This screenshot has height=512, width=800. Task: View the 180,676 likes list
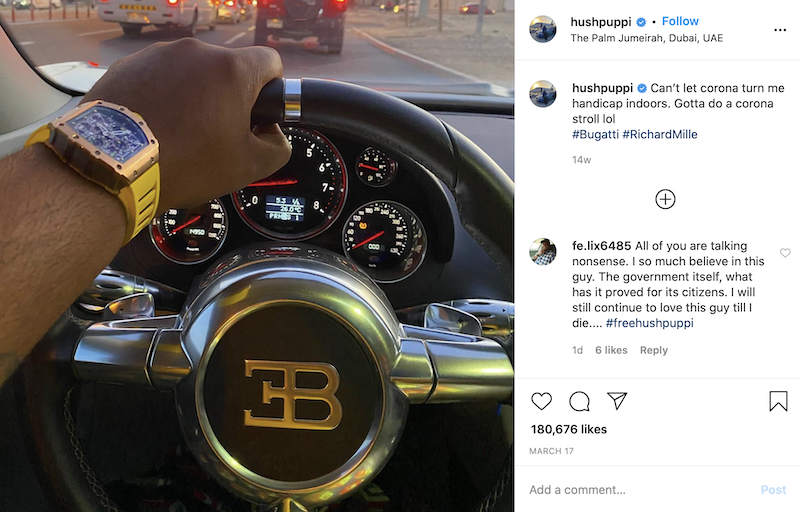(569, 429)
